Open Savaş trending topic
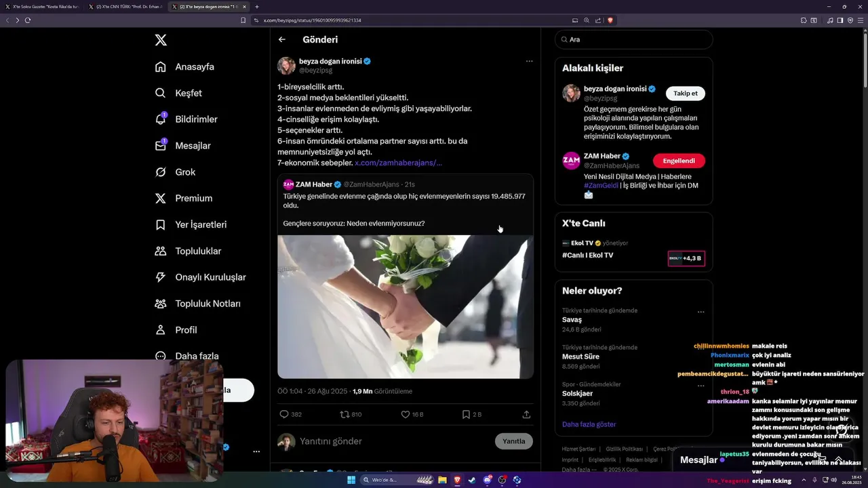 pos(572,320)
